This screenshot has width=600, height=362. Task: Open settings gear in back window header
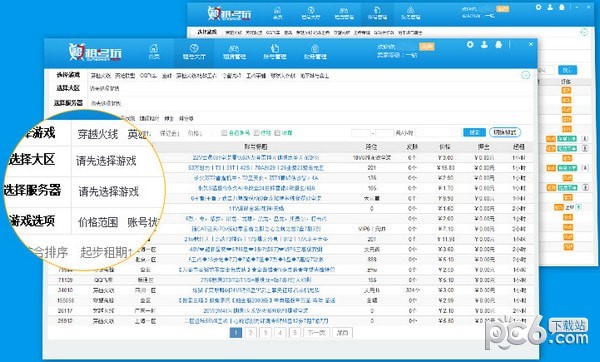[x=538, y=7]
